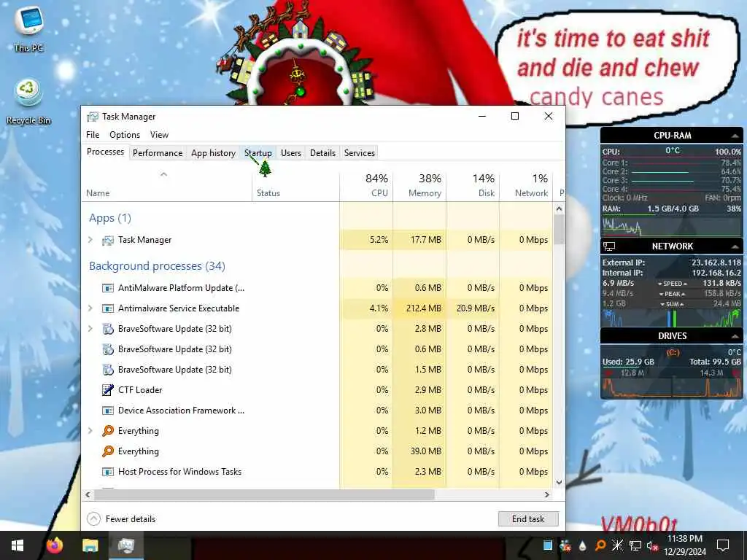Switch to the Users tab
This screenshot has width=747, height=560.
[290, 153]
